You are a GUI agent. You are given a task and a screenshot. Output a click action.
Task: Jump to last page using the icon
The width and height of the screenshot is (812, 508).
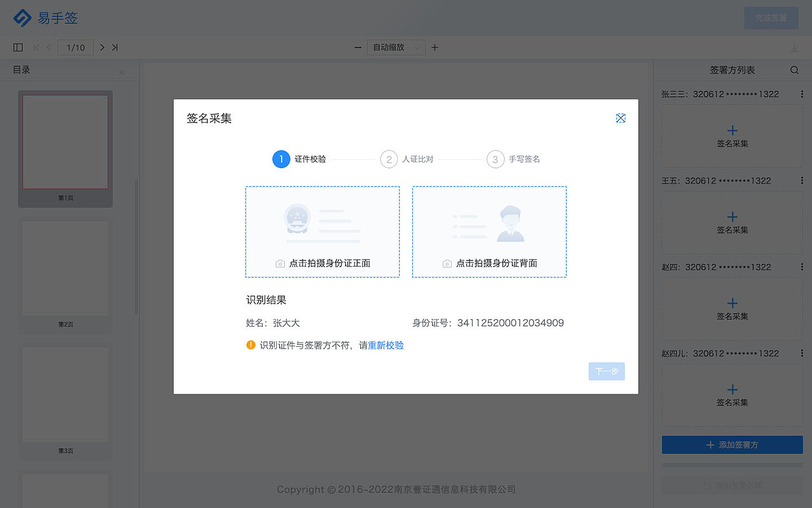[115, 47]
